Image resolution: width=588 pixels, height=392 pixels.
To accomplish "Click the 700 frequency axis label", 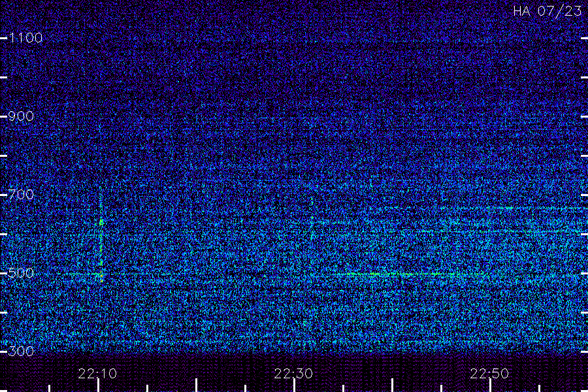I will 21,195.
